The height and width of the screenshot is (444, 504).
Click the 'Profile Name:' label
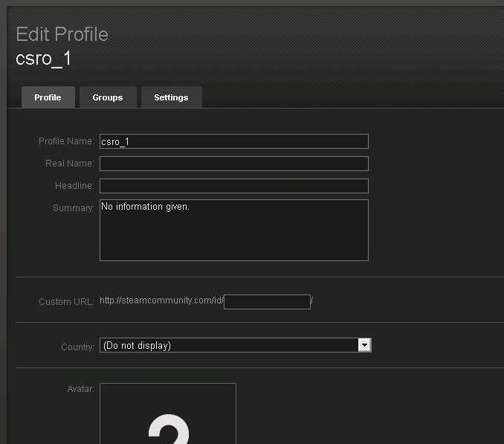click(x=66, y=141)
